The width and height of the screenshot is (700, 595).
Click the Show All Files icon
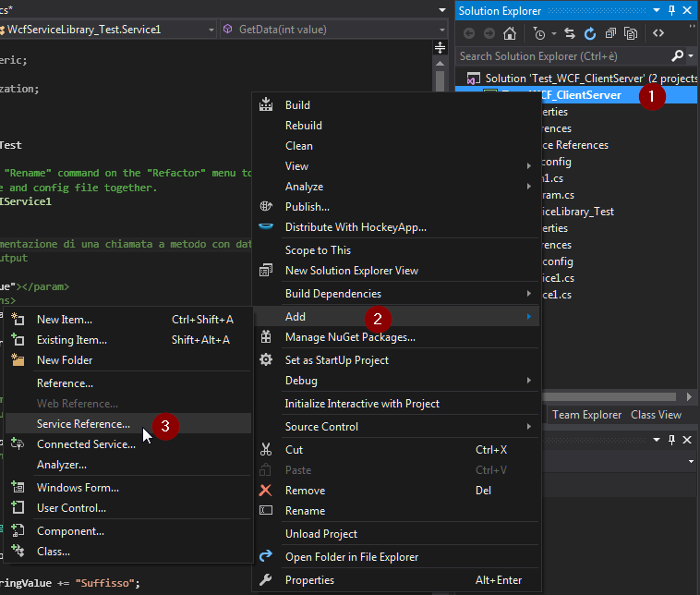(x=631, y=33)
